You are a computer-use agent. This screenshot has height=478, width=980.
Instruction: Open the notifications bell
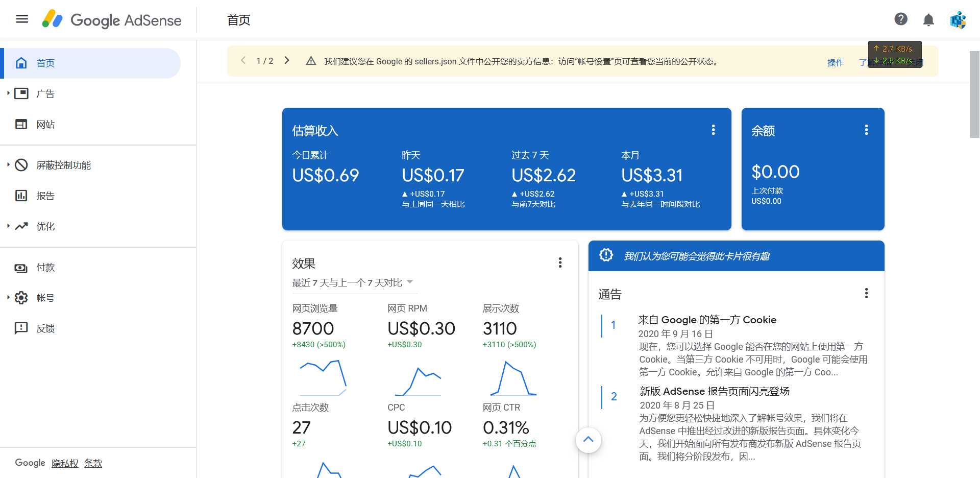(x=928, y=20)
